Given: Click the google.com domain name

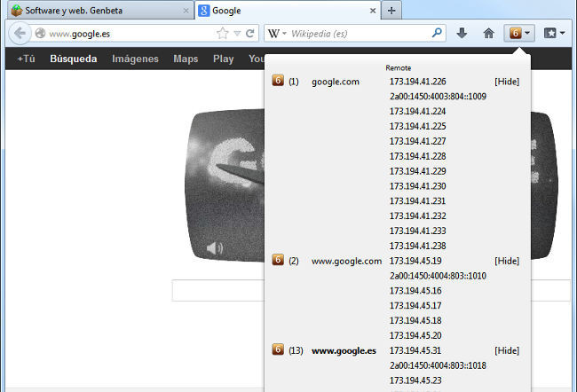Looking at the screenshot, I should click(x=336, y=82).
